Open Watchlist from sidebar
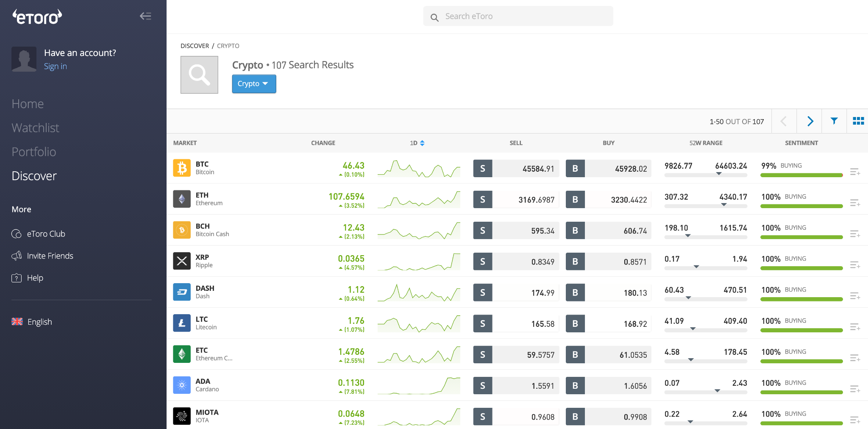Image resolution: width=868 pixels, height=429 pixels. coord(35,128)
